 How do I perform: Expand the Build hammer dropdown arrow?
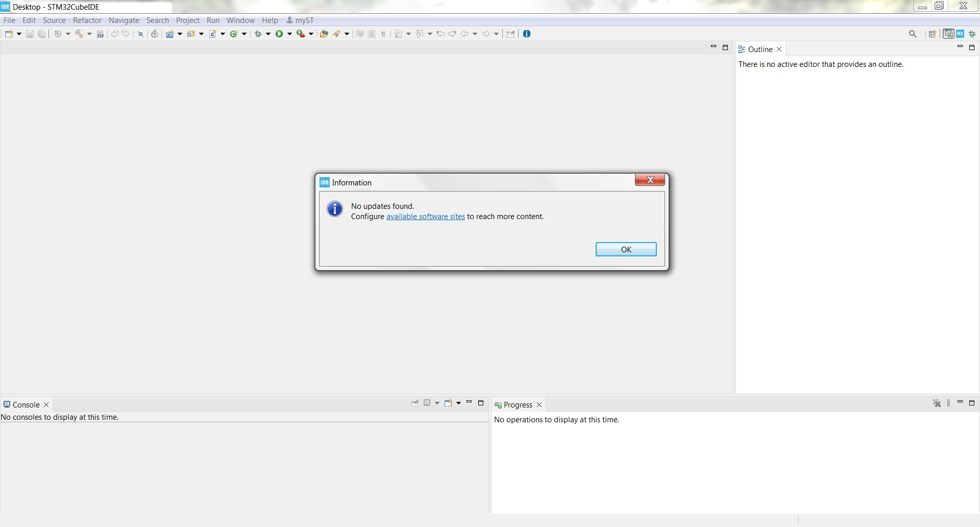coord(89,34)
